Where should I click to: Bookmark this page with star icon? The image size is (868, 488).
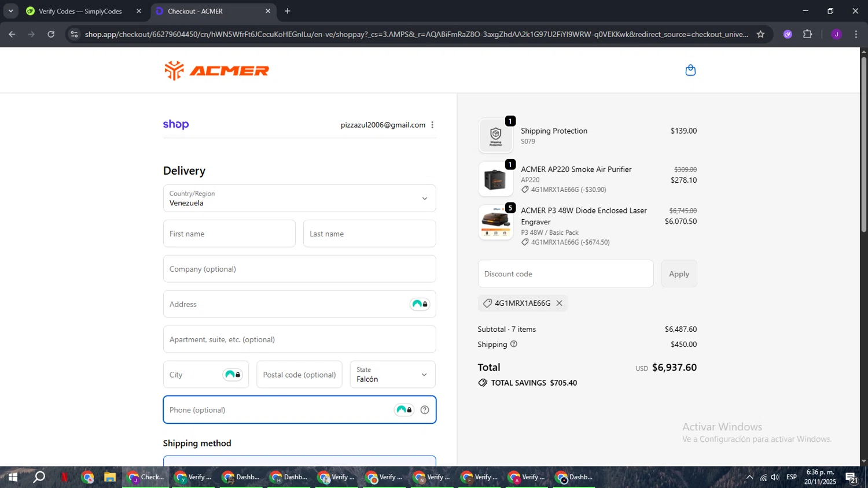coord(760,34)
